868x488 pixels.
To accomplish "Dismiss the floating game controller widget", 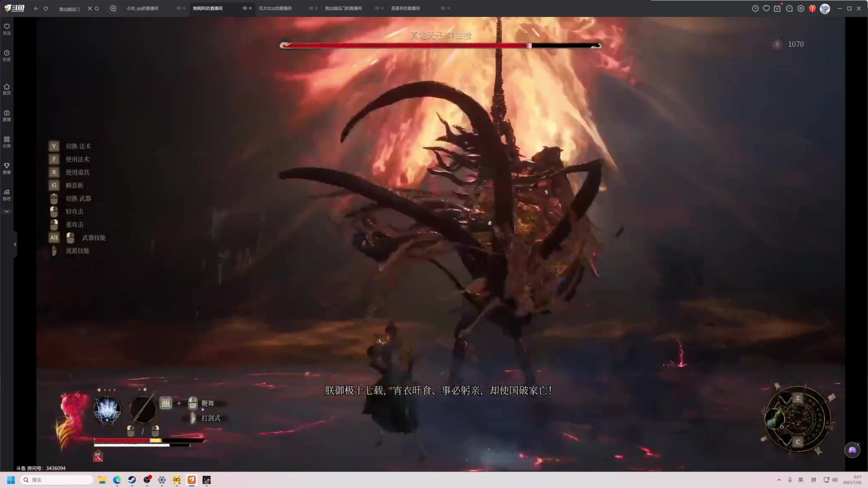I will pos(858,445).
